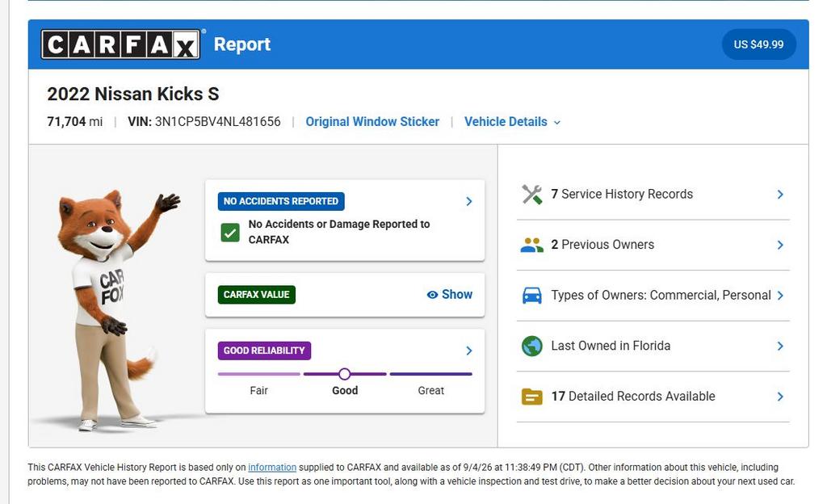Open Types of Owners: Commercial, Personal

[653, 296]
